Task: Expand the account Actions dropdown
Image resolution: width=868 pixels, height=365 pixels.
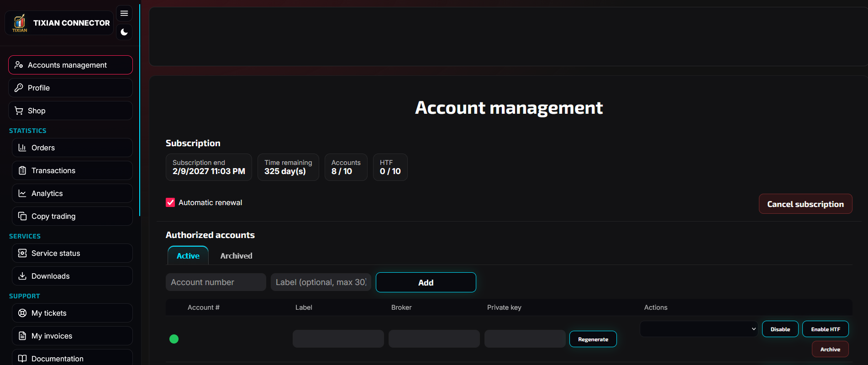Action: 699,329
